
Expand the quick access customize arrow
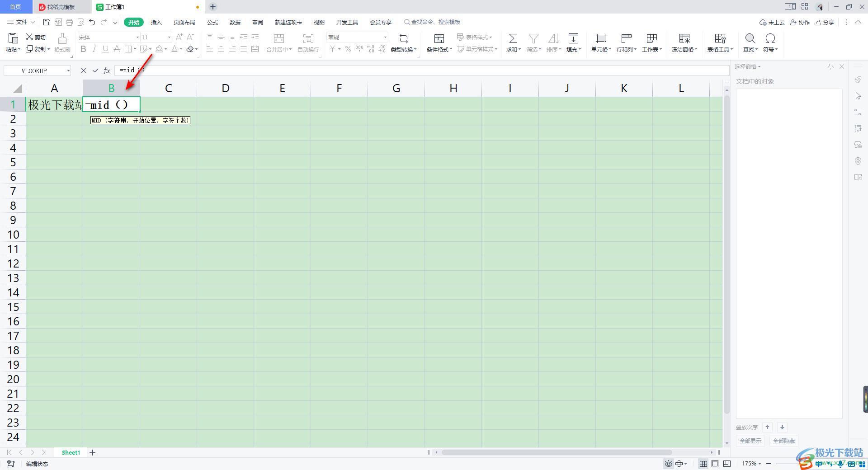tap(115, 22)
